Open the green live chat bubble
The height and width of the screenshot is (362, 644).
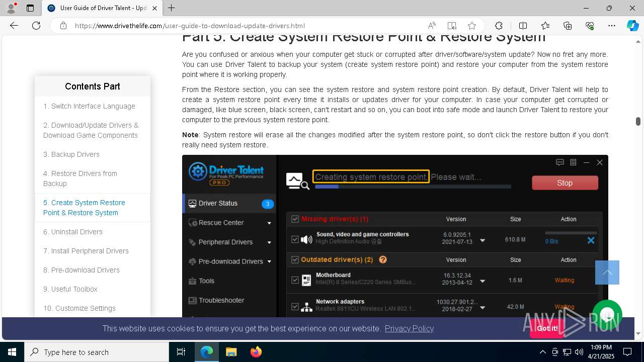click(607, 315)
